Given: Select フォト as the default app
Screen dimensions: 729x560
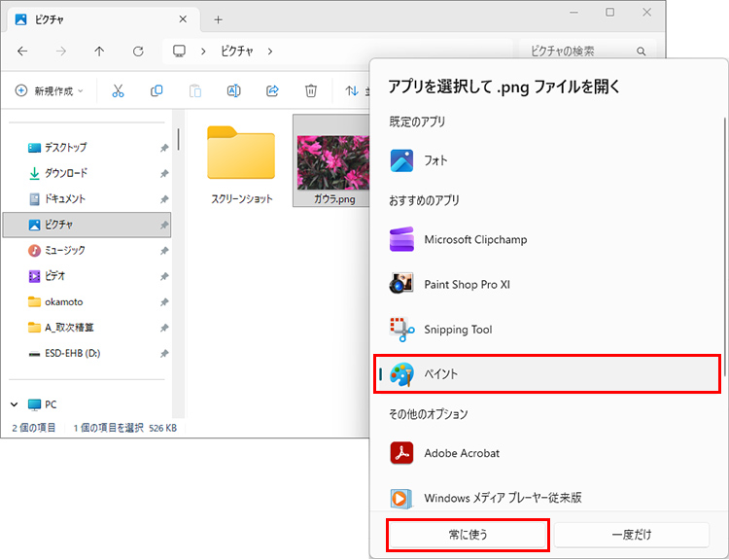Looking at the screenshot, I should 435,160.
